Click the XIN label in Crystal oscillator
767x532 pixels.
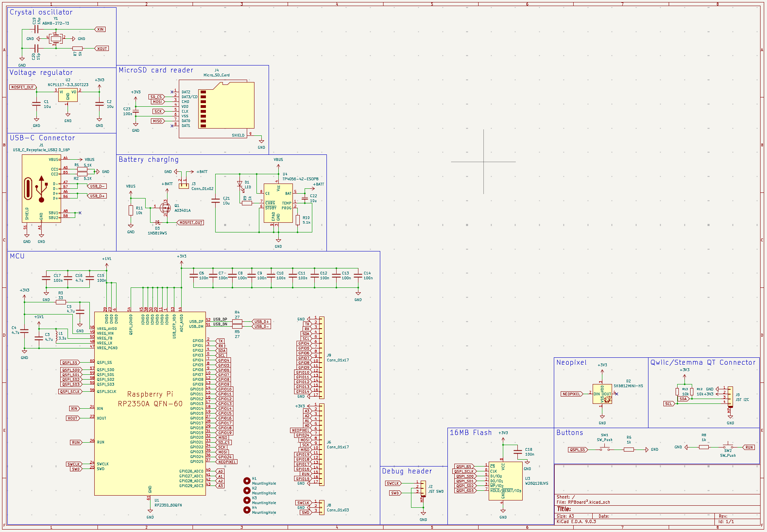[x=100, y=30]
